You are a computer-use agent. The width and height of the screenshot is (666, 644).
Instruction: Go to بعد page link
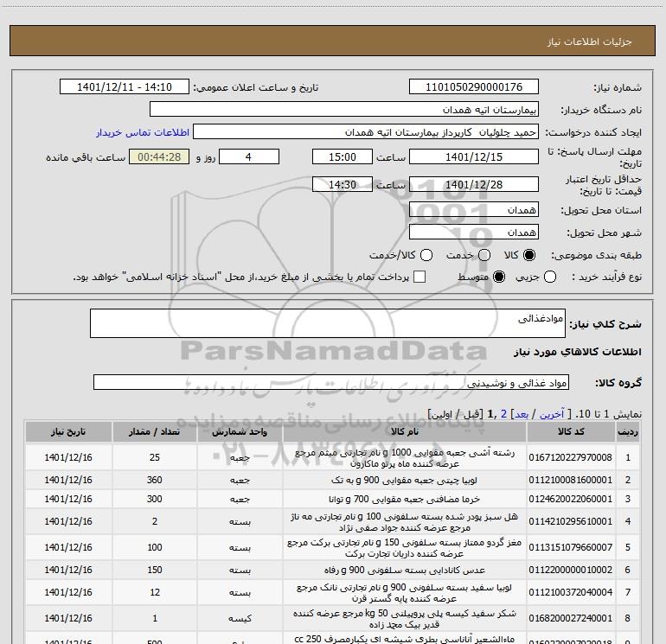click(522, 414)
